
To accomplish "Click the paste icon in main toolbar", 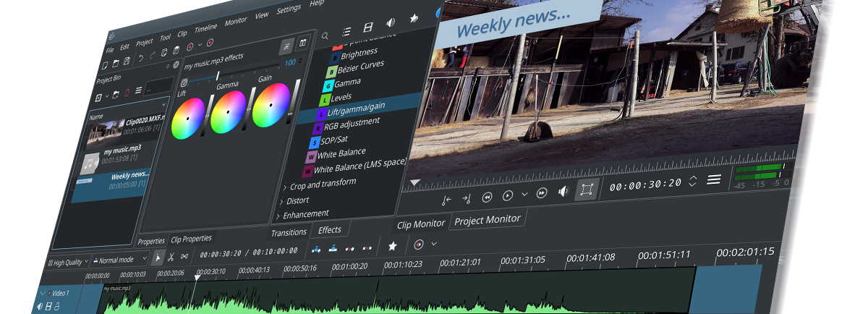I will tap(176, 50).
